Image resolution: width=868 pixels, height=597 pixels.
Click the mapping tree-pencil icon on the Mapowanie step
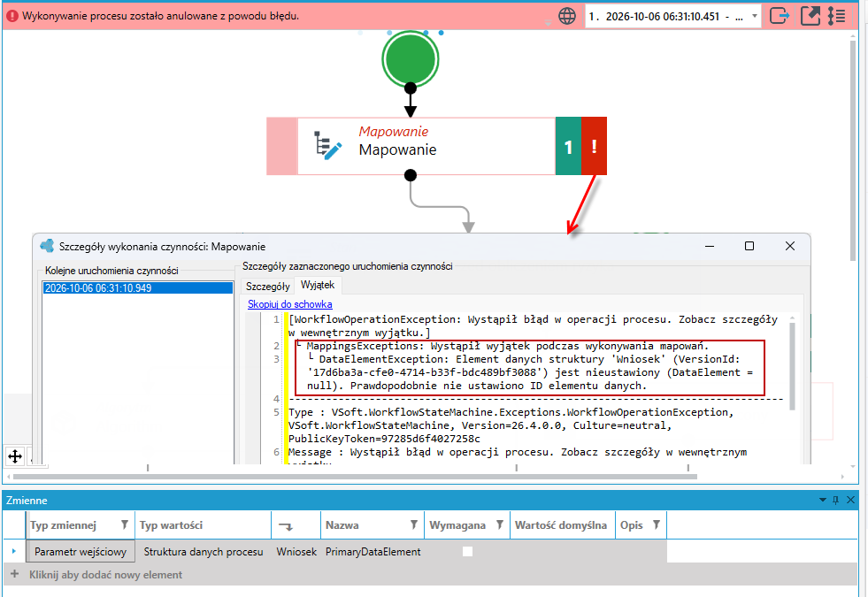click(327, 146)
